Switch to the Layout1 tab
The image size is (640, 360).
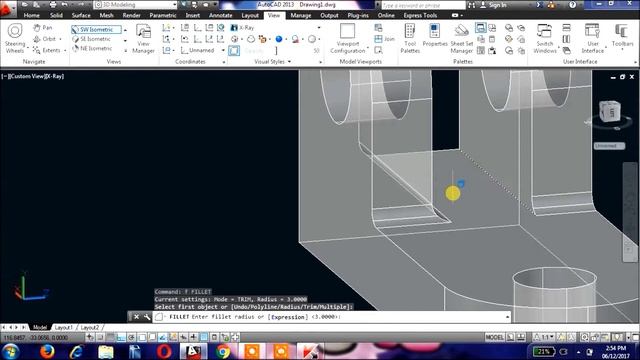64,327
